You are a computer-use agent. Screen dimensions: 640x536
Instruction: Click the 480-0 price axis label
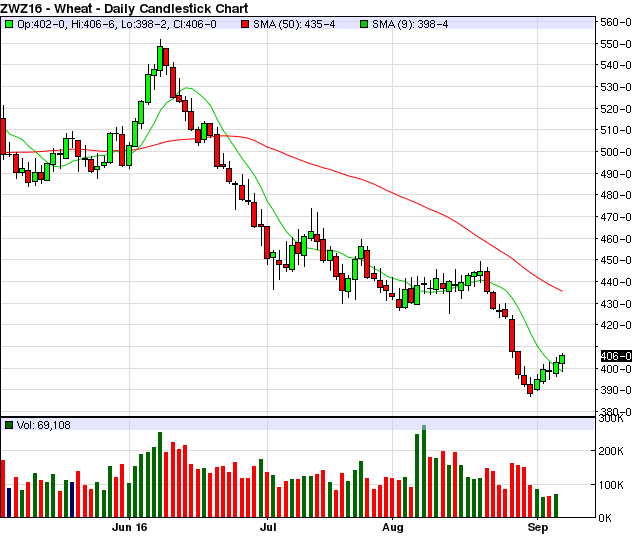click(616, 195)
